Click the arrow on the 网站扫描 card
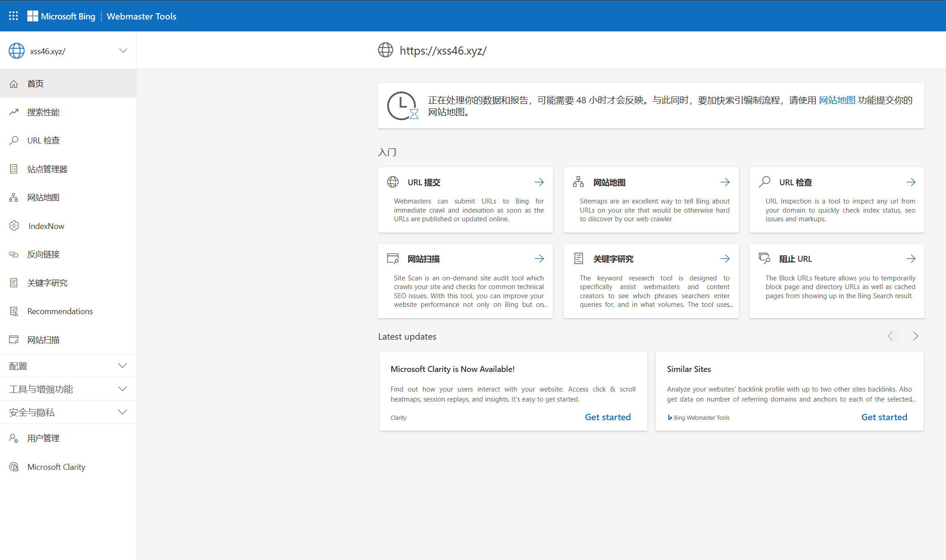 coord(539,259)
